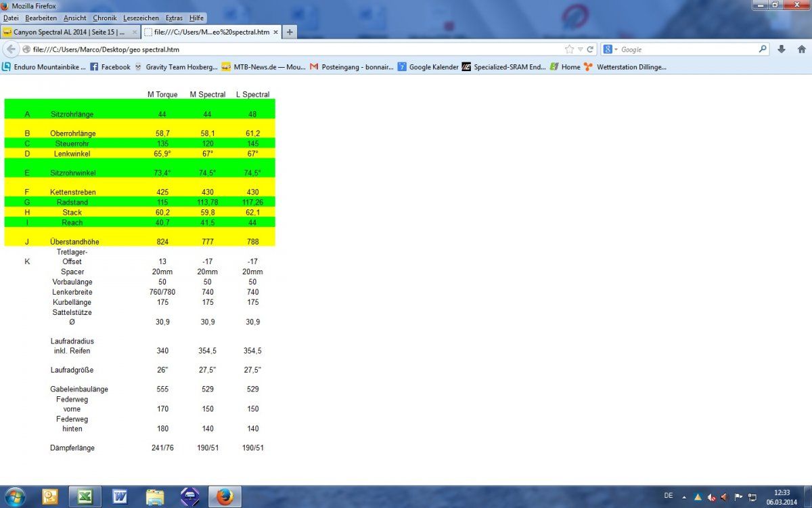The image size is (812, 508).
Task: Reload the page with the refresh icon
Action: point(590,49)
